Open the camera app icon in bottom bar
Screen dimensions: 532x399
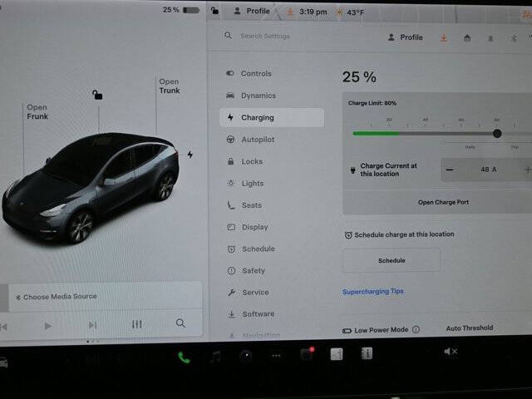246,356
